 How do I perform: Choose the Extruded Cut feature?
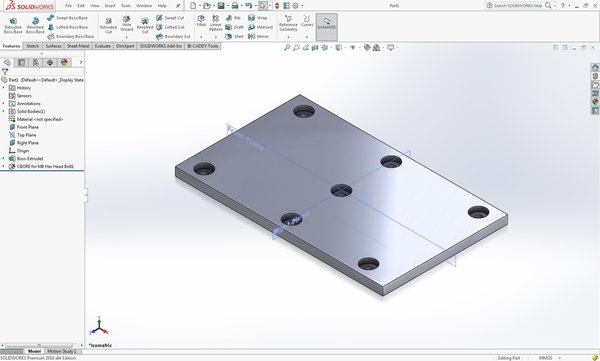[x=108, y=25]
